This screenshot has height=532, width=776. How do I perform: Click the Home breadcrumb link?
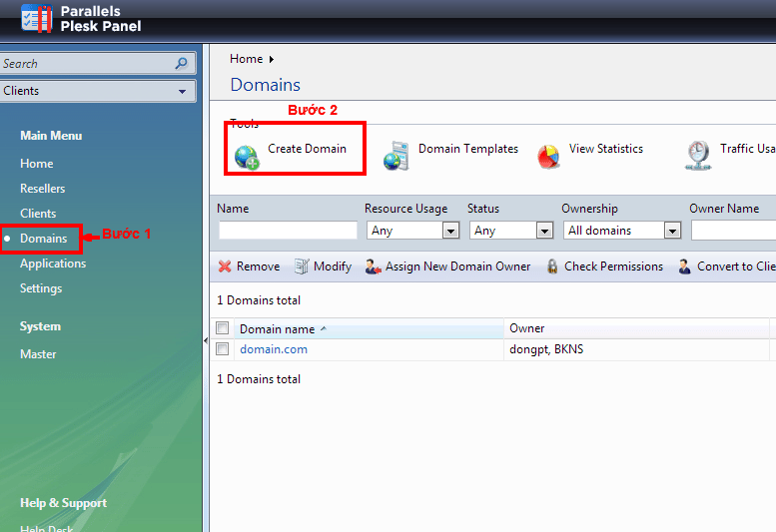[247, 59]
